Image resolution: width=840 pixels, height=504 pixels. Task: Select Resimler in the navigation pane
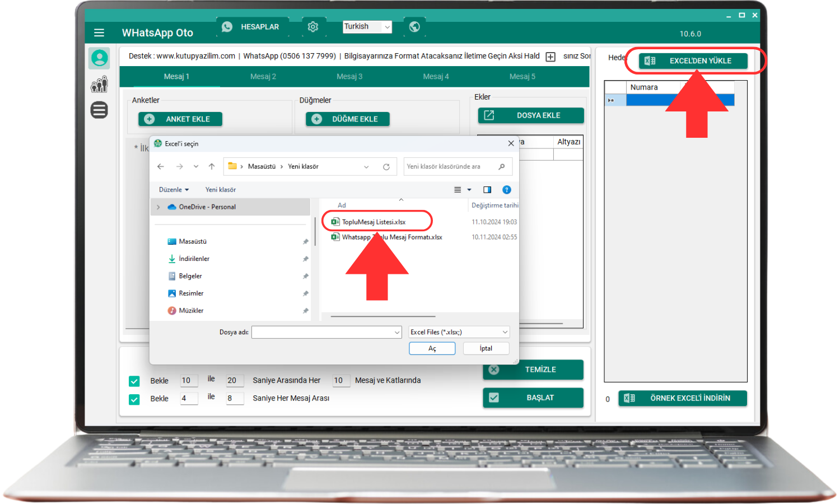(191, 293)
